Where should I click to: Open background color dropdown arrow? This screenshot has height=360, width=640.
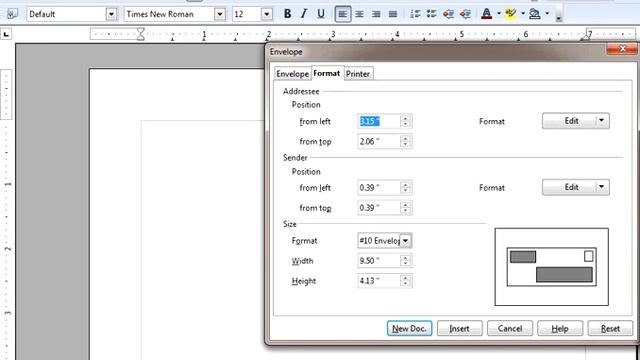point(547,14)
